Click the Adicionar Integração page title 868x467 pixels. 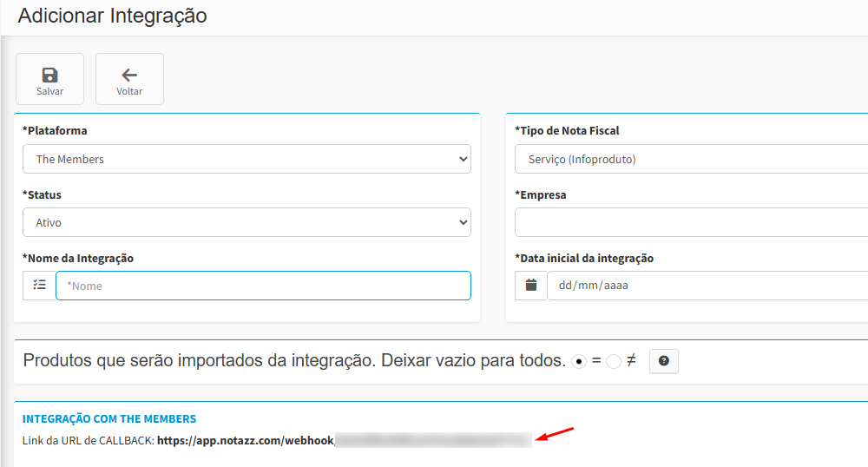(x=112, y=16)
